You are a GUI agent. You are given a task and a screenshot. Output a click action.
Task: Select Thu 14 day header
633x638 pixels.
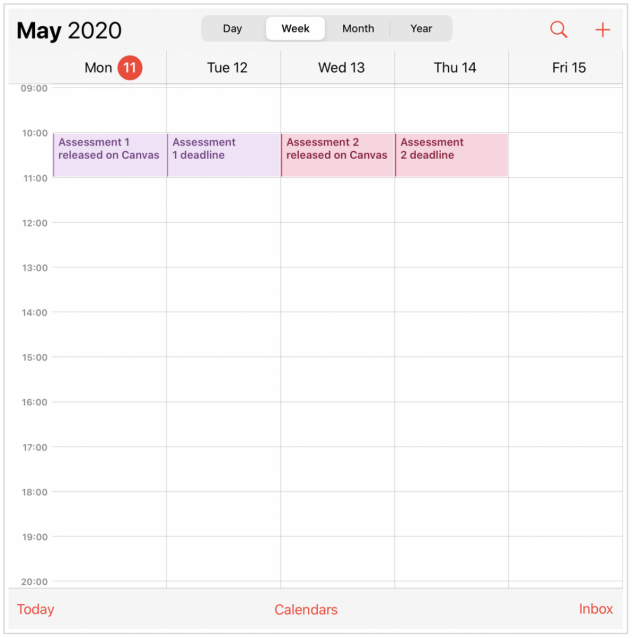pos(455,68)
